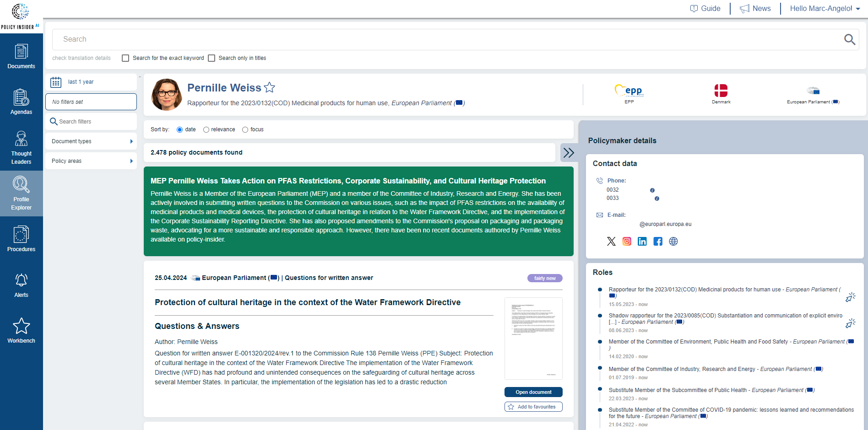Expand the Policy areas filter
The height and width of the screenshot is (430, 868).
(91, 161)
